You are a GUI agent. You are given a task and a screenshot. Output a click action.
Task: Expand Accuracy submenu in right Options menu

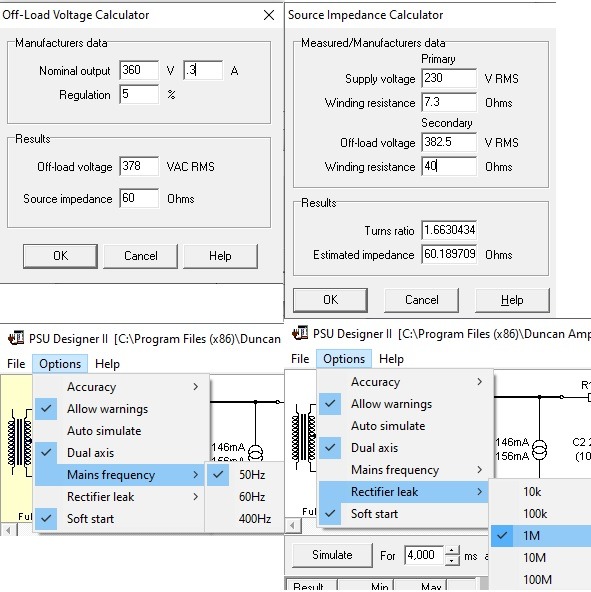click(406, 382)
